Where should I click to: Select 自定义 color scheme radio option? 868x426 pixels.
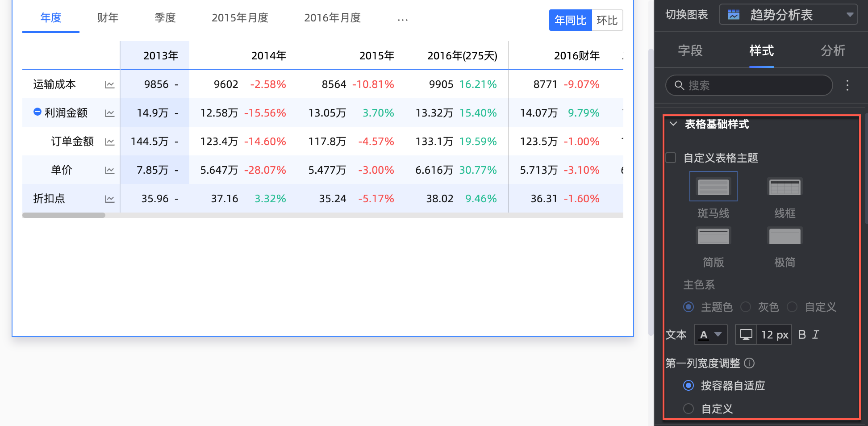[x=792, y=307]
